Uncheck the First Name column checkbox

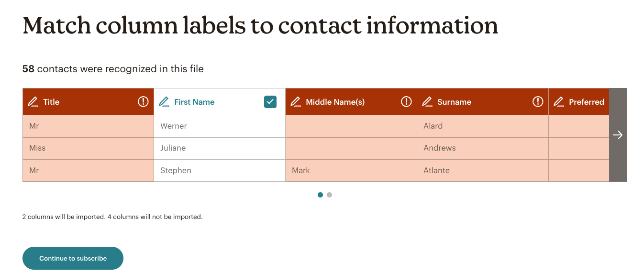[x=270, y=101]
